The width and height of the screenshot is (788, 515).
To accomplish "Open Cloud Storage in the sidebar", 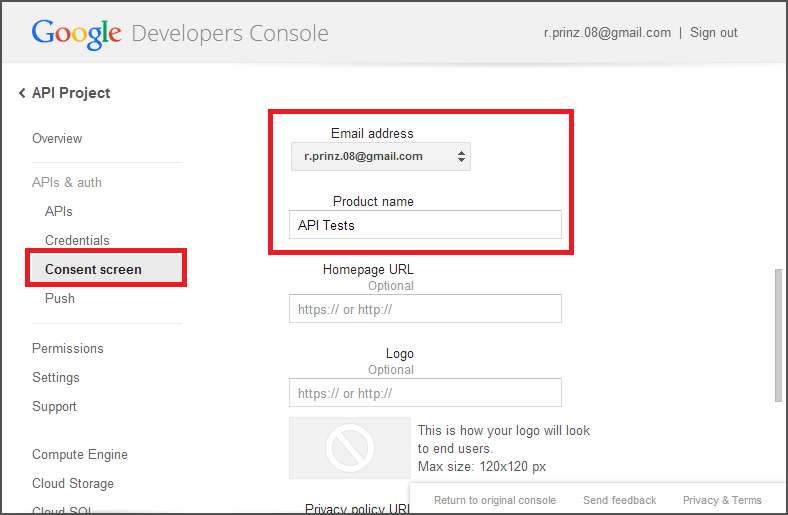I will tap(73, 483).
